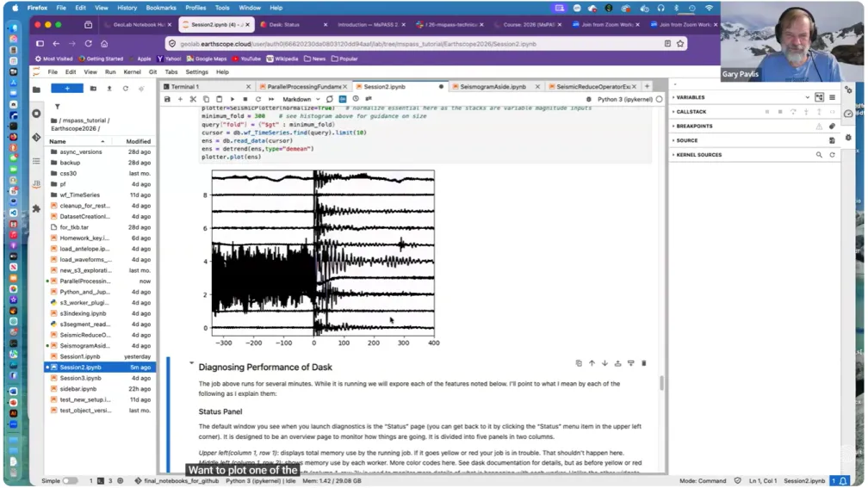Screen dimensions: 868x488
Task: Save the notebook with the disk icon
Action: (x=167, y=99)
